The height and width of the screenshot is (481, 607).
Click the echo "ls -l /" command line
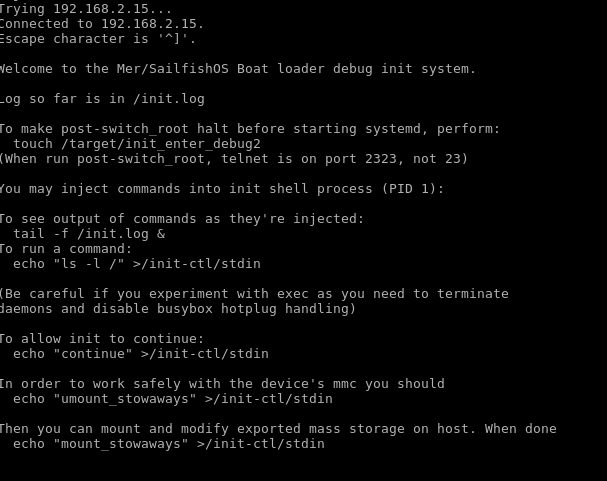[x=137, y=263]
